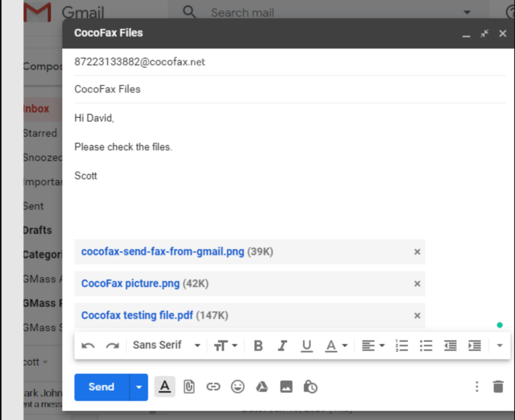Redo the last edit in compose toolbar
This screenshot has height=420, width=515.
(112, 346)
